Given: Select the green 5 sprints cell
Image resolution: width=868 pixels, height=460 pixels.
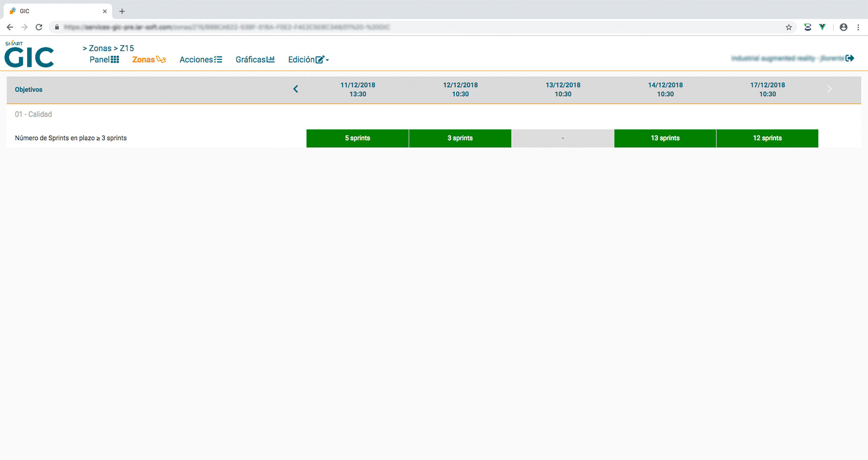Looking at the screenshot, I should pyautogui.click(x=357, y=138).
